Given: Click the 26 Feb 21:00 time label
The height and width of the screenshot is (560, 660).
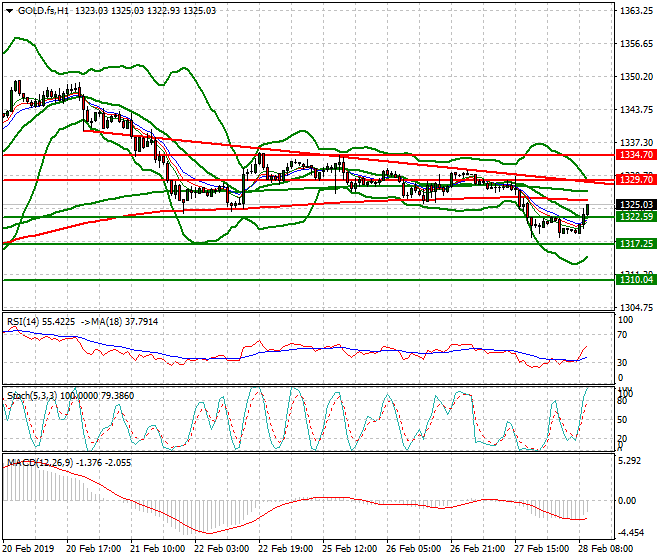Looking at the screenshot, I should coord(477,549).
